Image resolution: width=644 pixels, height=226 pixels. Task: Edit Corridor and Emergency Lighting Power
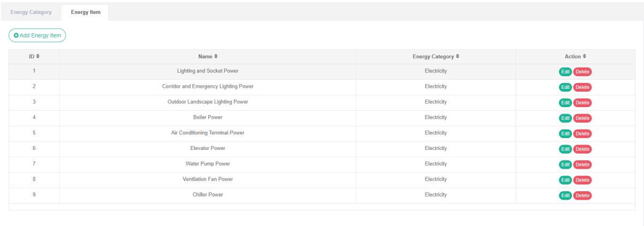[565, 88]
